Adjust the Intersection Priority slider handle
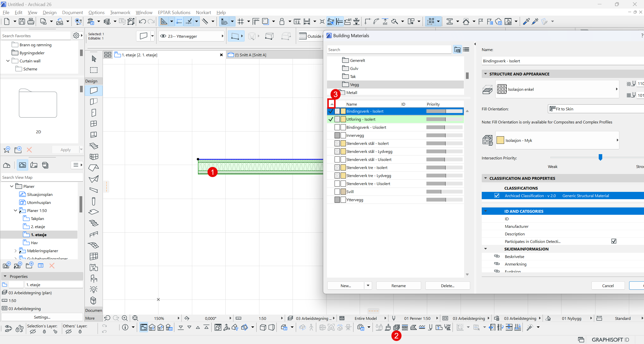This screenshot has height=344, width=644. (x=600, y=157)
